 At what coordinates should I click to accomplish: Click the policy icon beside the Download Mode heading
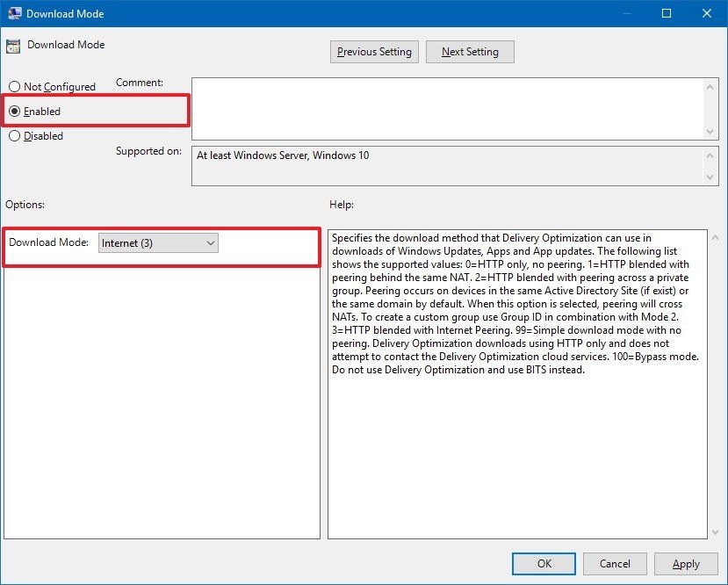pos(14,44)
